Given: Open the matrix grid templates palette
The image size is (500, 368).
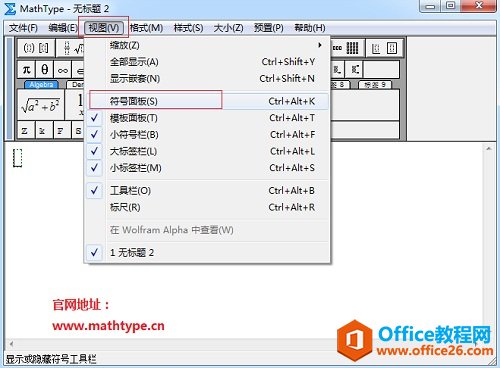Looking at the screenshot, I should [x=352, y=48].
